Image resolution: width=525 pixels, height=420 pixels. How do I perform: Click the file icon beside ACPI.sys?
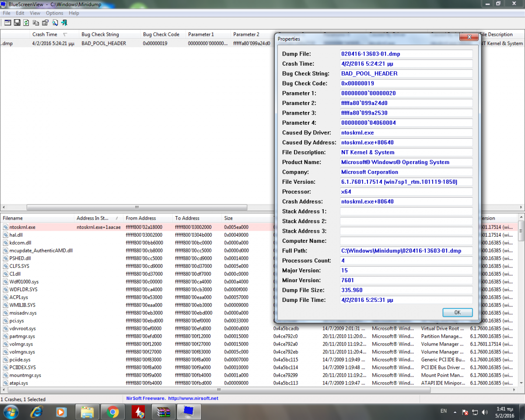point(5,297)
